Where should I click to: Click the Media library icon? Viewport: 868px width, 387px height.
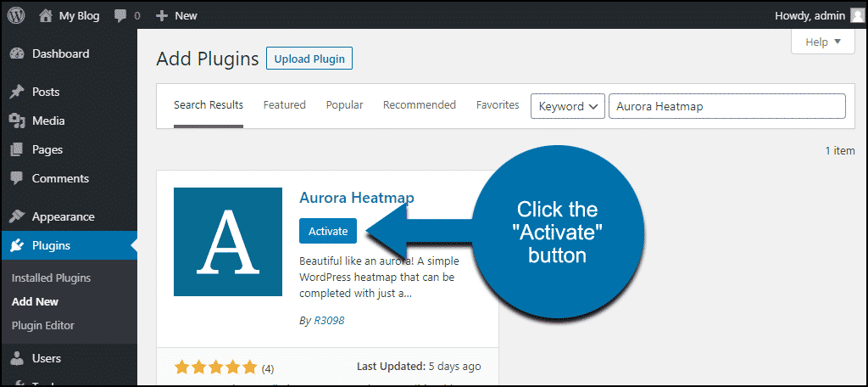click(18, 121)
